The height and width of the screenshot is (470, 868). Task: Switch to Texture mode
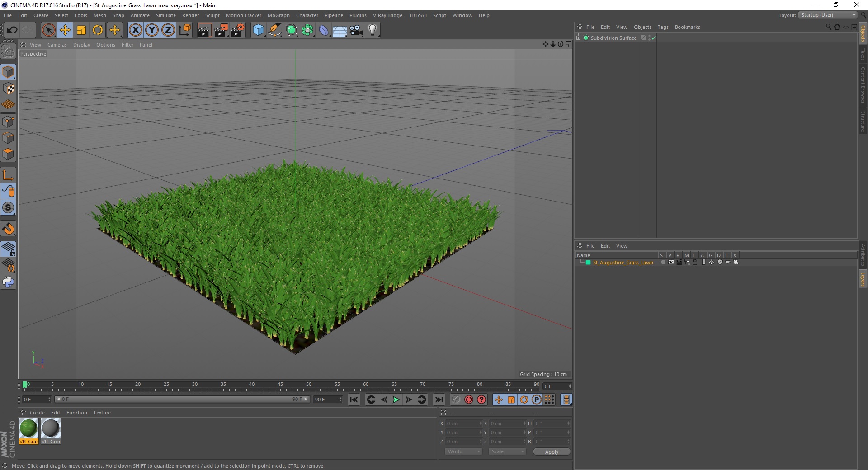point(8,89)
